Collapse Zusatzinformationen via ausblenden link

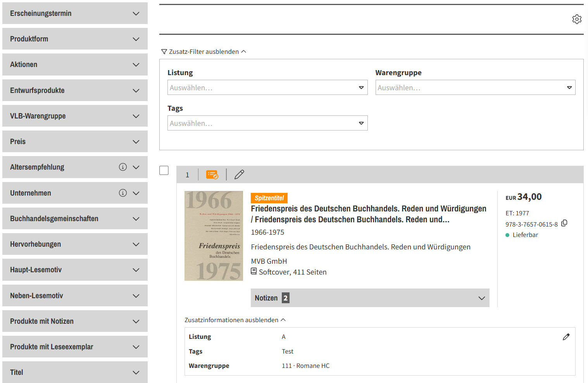point(235,320)
